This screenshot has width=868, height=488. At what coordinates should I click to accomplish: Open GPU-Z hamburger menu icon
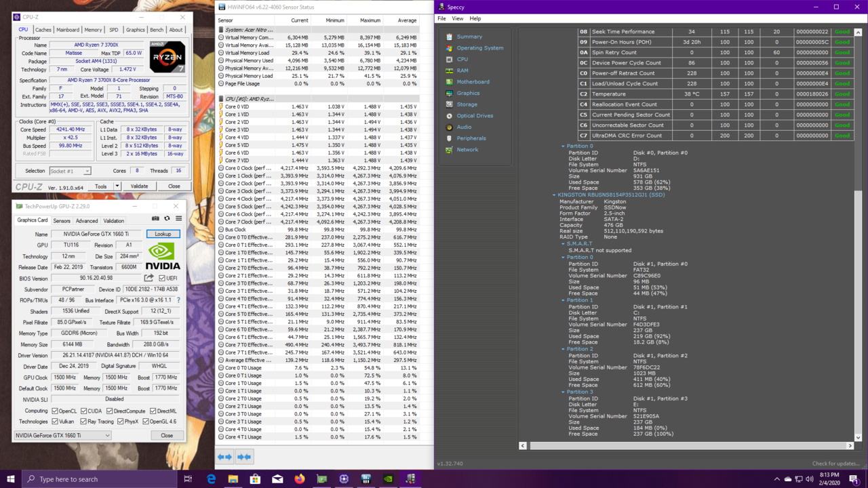tap(178, 219)
